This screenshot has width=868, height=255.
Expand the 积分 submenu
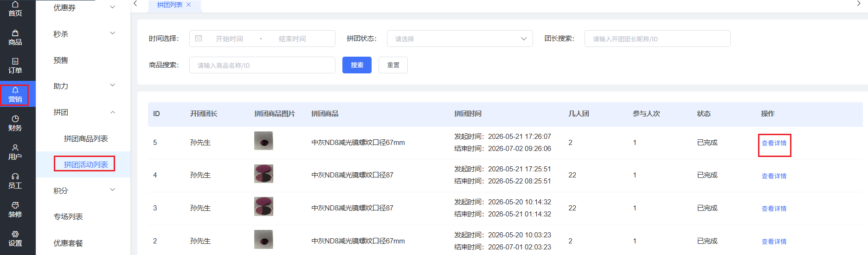pos(112,190)
